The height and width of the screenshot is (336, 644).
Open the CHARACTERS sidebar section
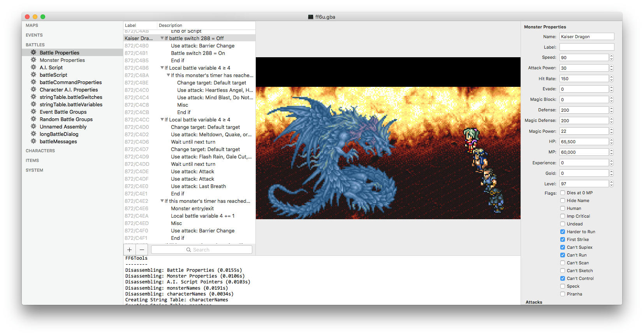pos(40,151)
